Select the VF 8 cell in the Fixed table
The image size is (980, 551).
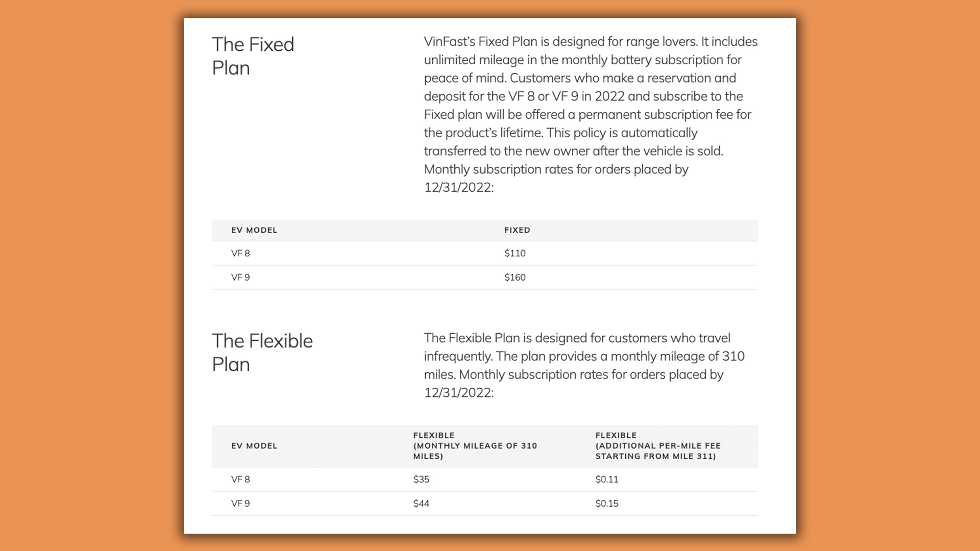coord(240,253)
